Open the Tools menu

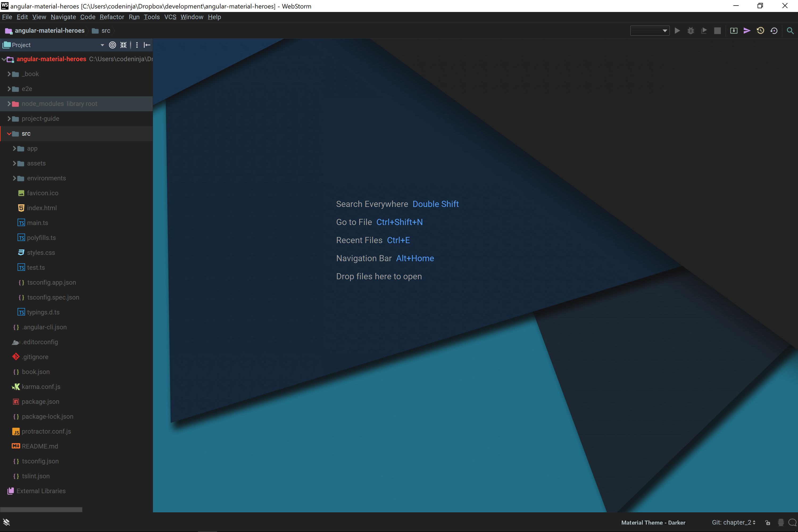(x=152, y=17)
